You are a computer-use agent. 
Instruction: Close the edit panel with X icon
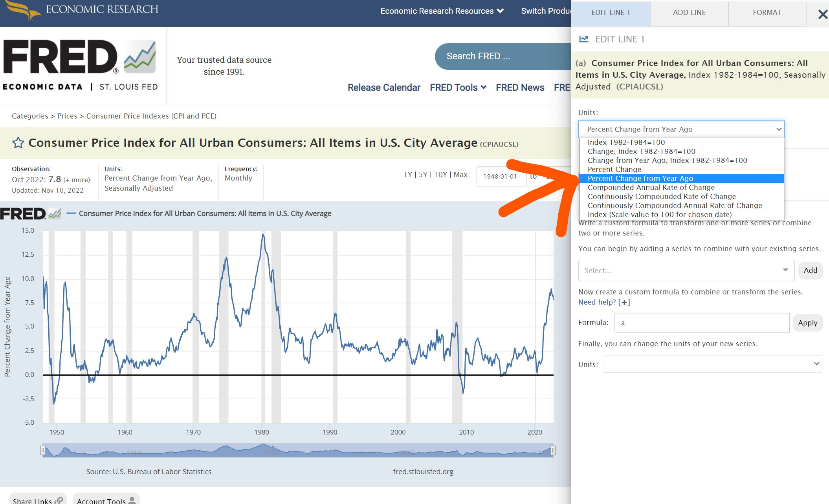(822, 15)
